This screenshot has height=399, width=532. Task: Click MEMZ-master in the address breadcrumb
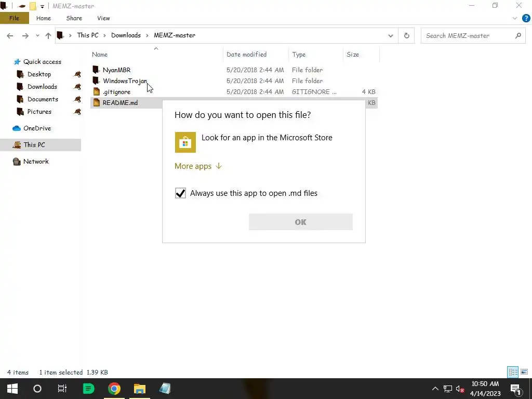point(175,35)
